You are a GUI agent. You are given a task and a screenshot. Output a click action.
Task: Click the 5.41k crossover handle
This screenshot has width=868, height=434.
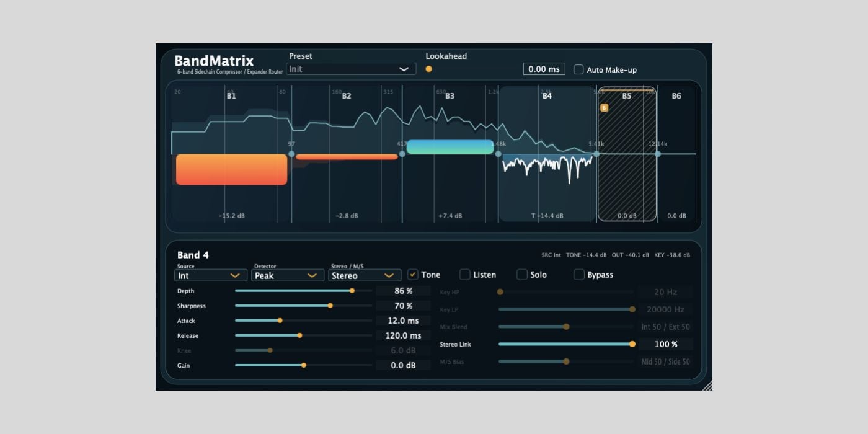(x=596, y=154)
